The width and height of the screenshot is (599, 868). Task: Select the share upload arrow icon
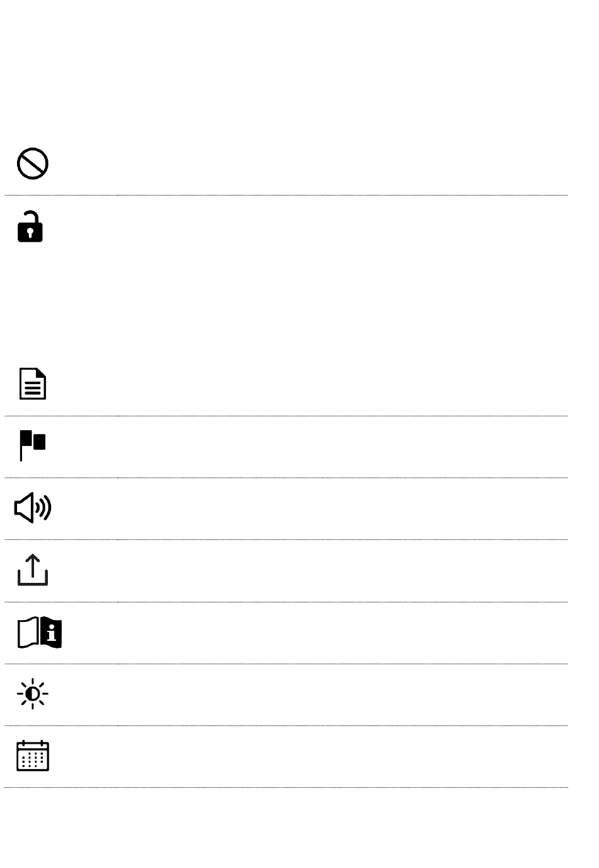pos(33,570)
